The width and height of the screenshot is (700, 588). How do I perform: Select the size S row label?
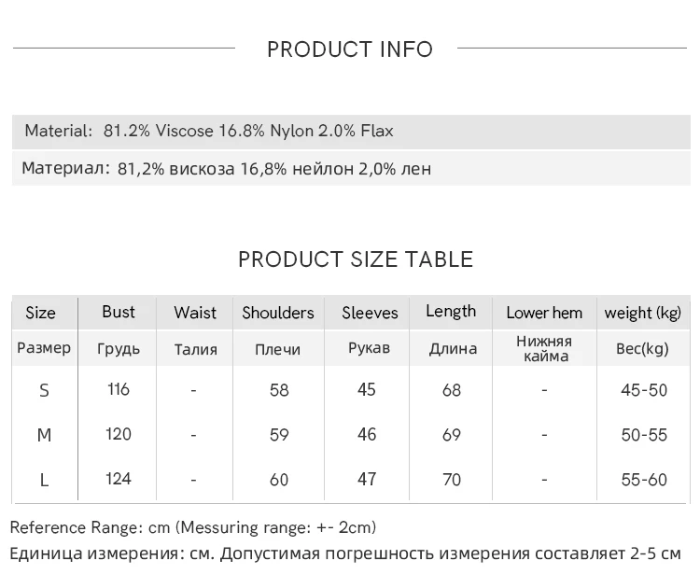(44, 390)
